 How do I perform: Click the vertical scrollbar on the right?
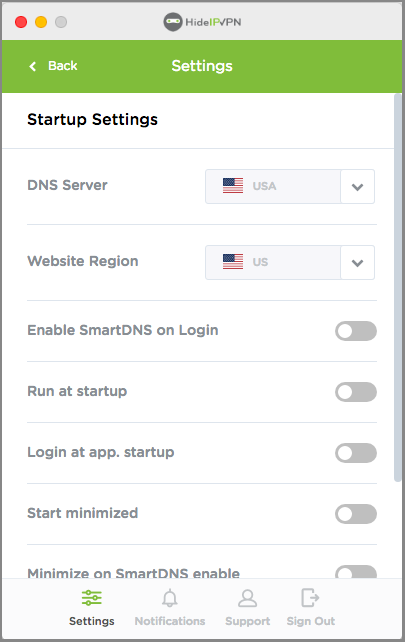tap(397, 288)
